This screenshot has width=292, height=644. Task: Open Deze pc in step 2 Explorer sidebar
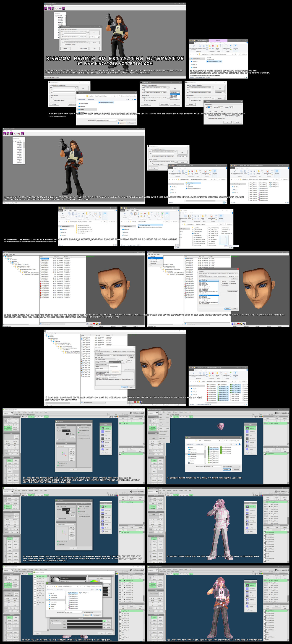(x=195, y=65)
